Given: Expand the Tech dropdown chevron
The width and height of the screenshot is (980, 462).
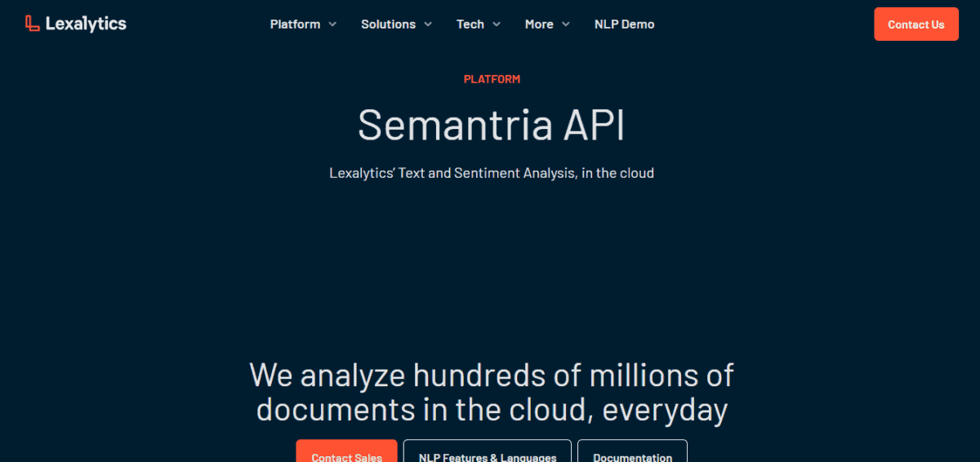Looking at the screenshot, I should (497, 24).
